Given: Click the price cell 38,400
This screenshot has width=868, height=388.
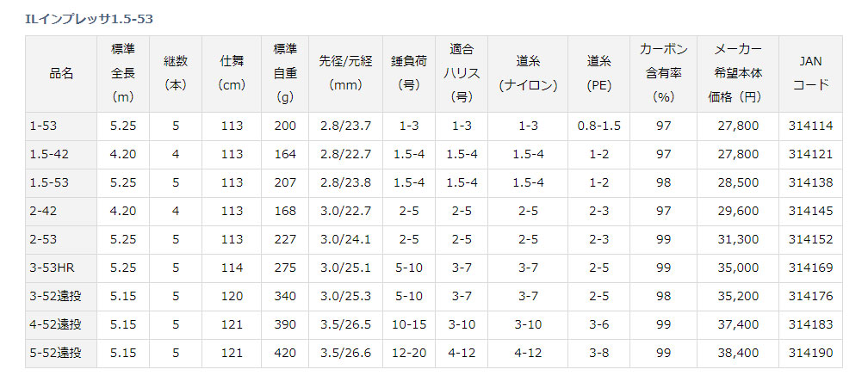Looking at the screenshot, I should pyautogui.click(x=741, y=353).
